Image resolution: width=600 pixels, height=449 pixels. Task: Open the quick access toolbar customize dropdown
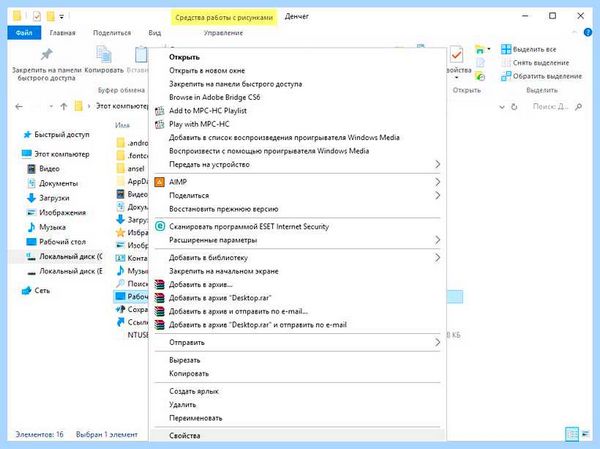pos(62,17)
